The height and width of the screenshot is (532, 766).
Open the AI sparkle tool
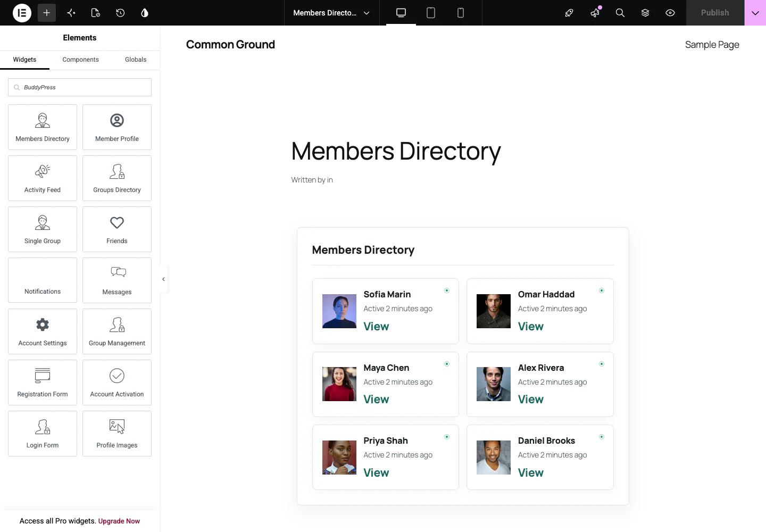click(x=71, y=13)
